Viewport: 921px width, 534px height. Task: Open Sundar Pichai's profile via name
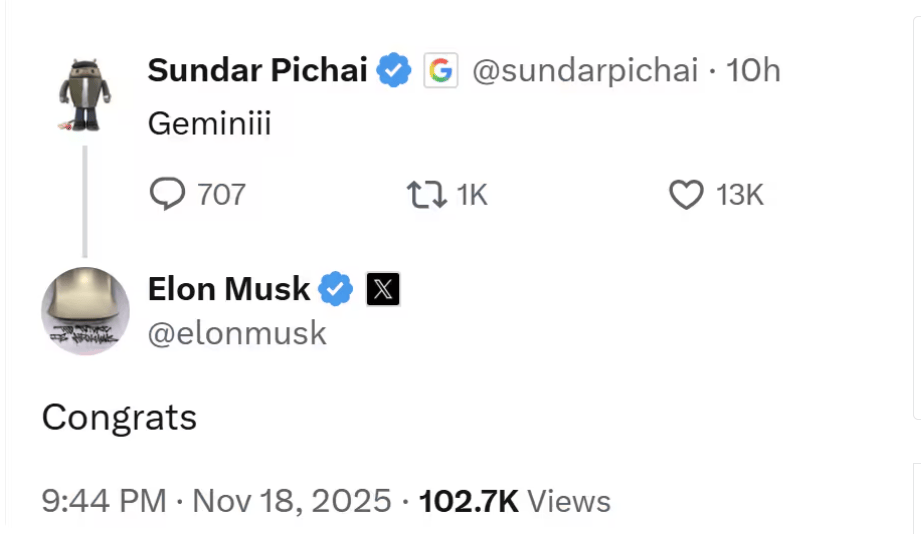tap(258, 71)
